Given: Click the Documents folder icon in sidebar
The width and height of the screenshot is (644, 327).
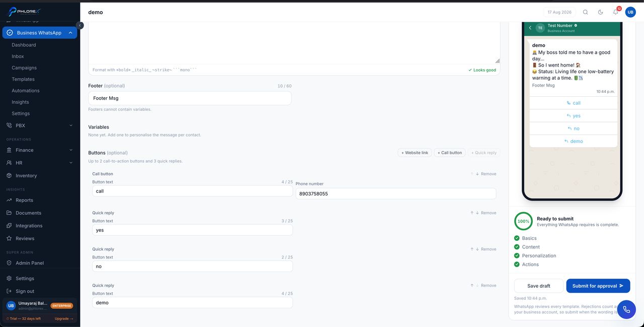Looking at the screenshot, I should (10, 213).
